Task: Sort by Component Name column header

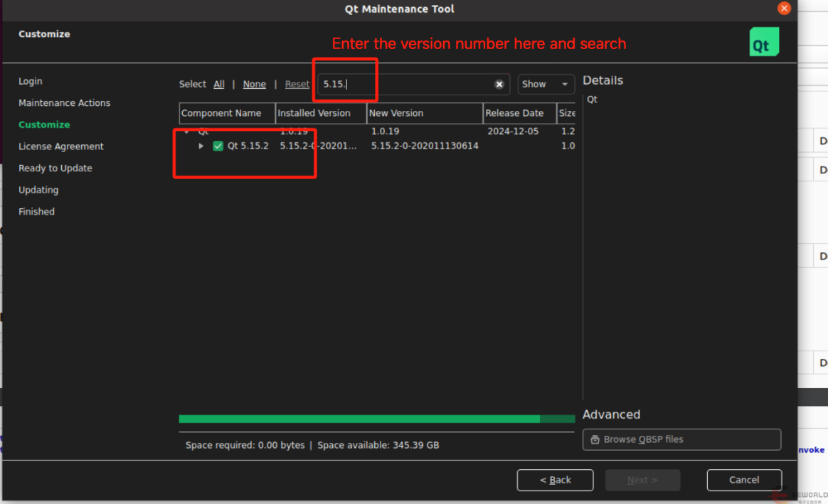Action: coord(227,114)
